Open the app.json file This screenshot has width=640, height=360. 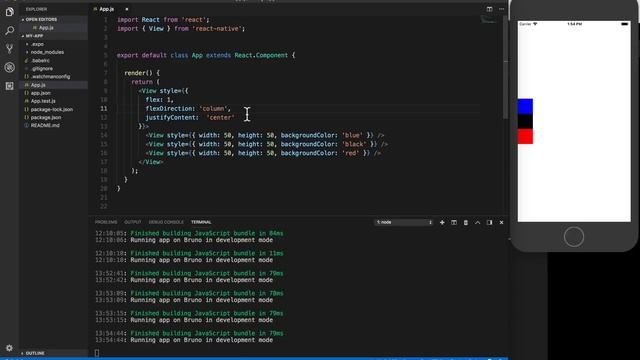click(x=41, y=93)
